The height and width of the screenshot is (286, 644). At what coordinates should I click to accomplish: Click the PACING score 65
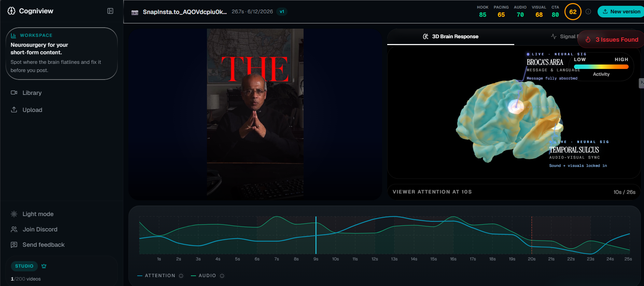tap(501, 15)
